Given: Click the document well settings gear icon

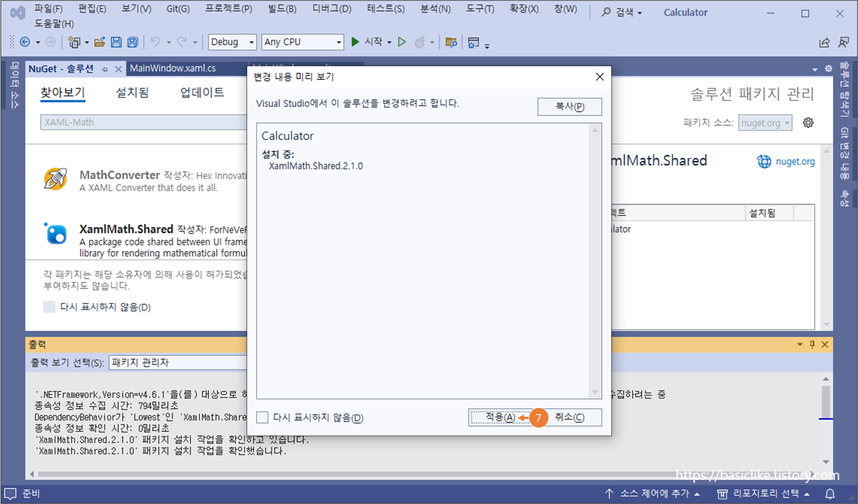Looking at the screenshot, I should (828, 68).
